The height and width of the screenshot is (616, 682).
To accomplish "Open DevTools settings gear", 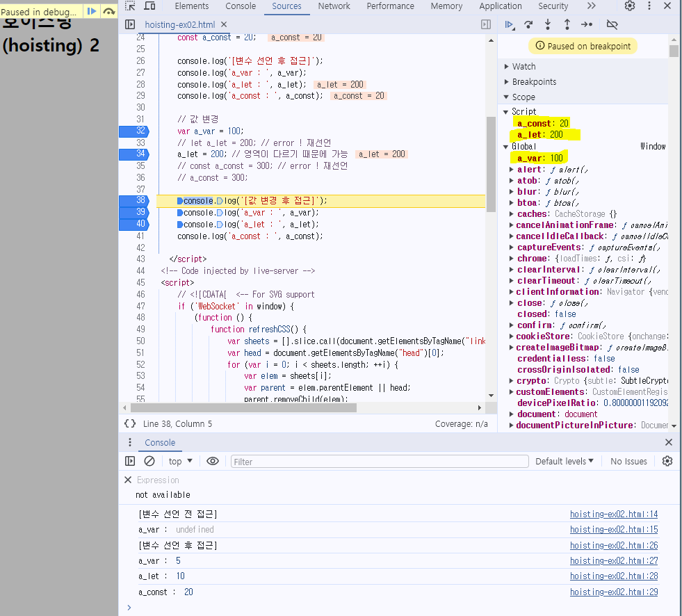I will [x=630, y=6].
